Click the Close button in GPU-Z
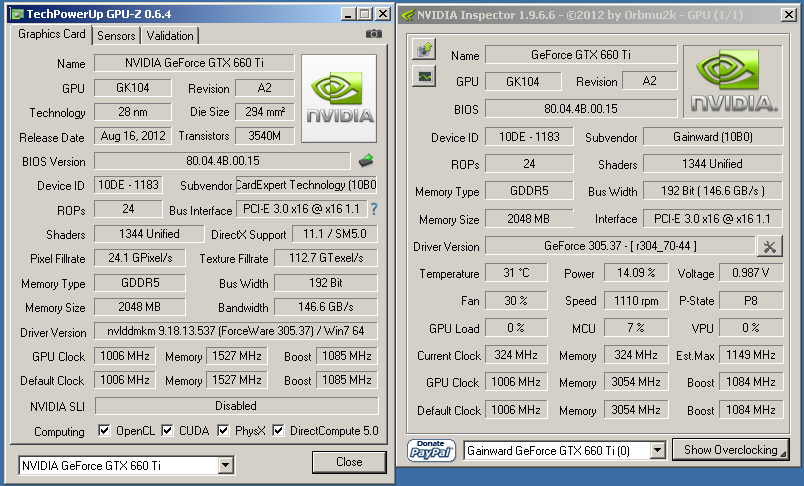 point(349,462)
